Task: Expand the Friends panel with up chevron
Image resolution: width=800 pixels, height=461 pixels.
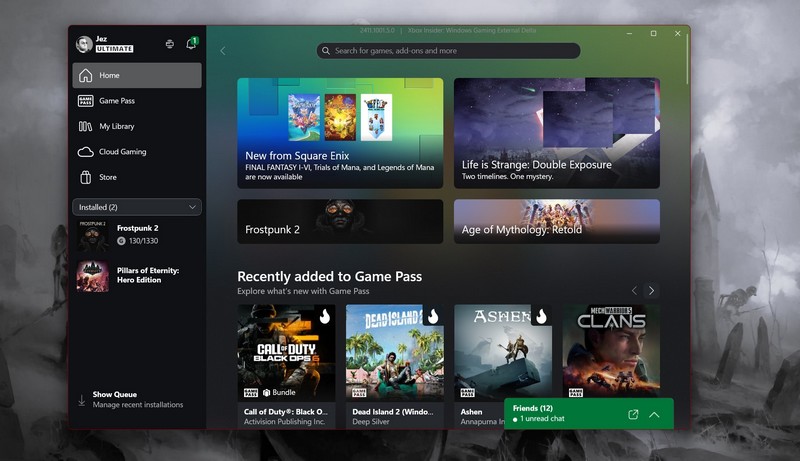Action: (654, 414)
